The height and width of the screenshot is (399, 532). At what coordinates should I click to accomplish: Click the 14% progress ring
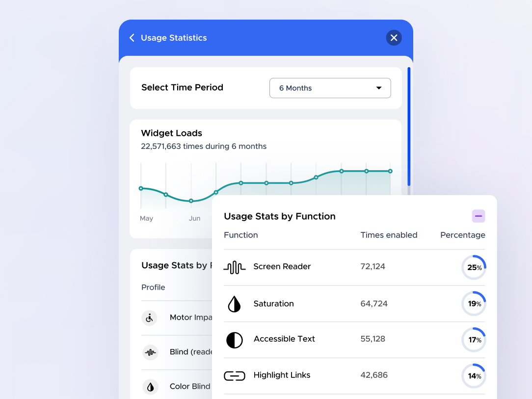pyautogui.click(x=474, y=376)
